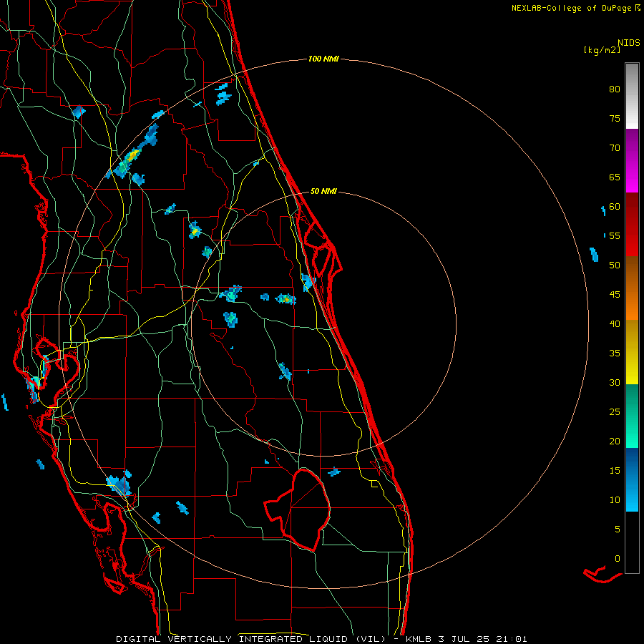644x644 pixels.
Task: Click the color scale value 55
Action: (615, 235)
